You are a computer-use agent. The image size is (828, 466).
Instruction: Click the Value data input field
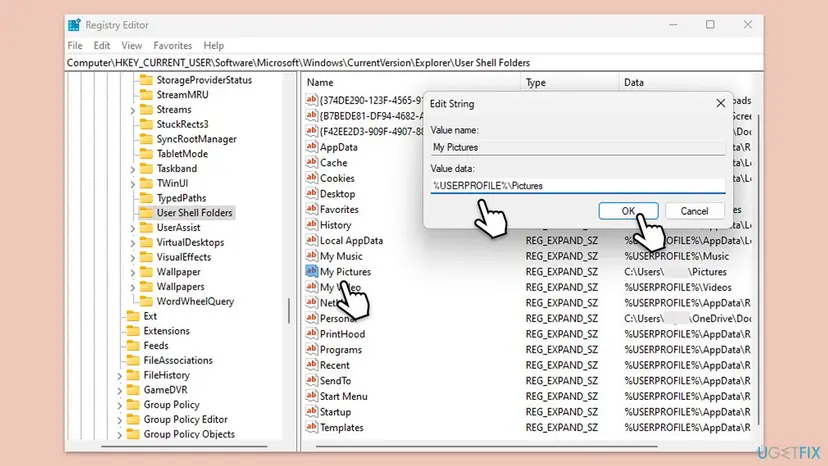tap(578, 186)
